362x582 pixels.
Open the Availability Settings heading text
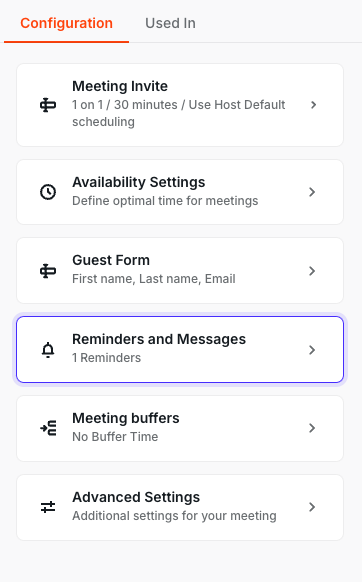coord(138,182)
